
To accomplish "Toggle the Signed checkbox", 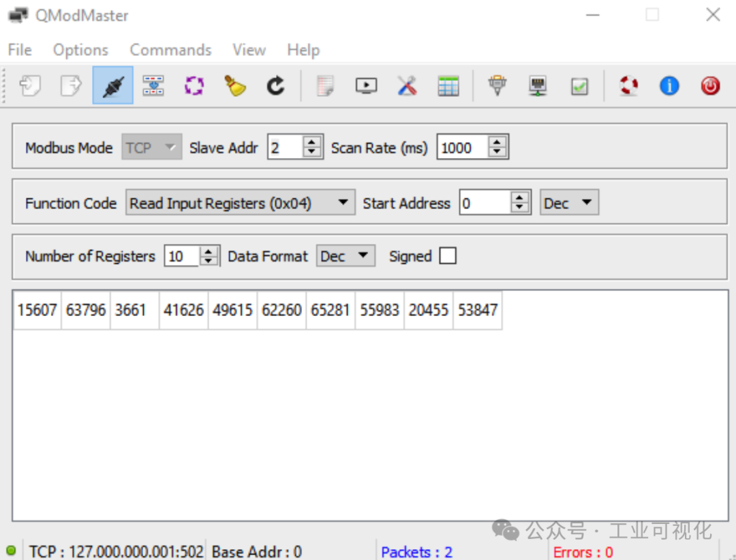I will tap(447, 256).
